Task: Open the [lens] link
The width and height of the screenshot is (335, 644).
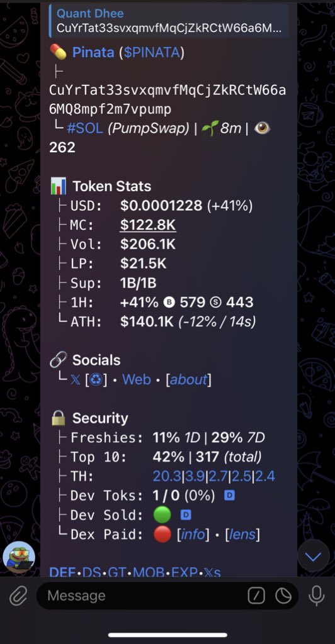Action: point(242,535)
